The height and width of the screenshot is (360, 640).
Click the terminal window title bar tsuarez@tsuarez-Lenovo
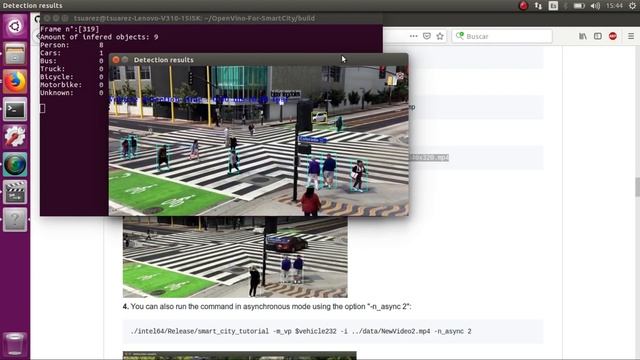pos(211,18)
